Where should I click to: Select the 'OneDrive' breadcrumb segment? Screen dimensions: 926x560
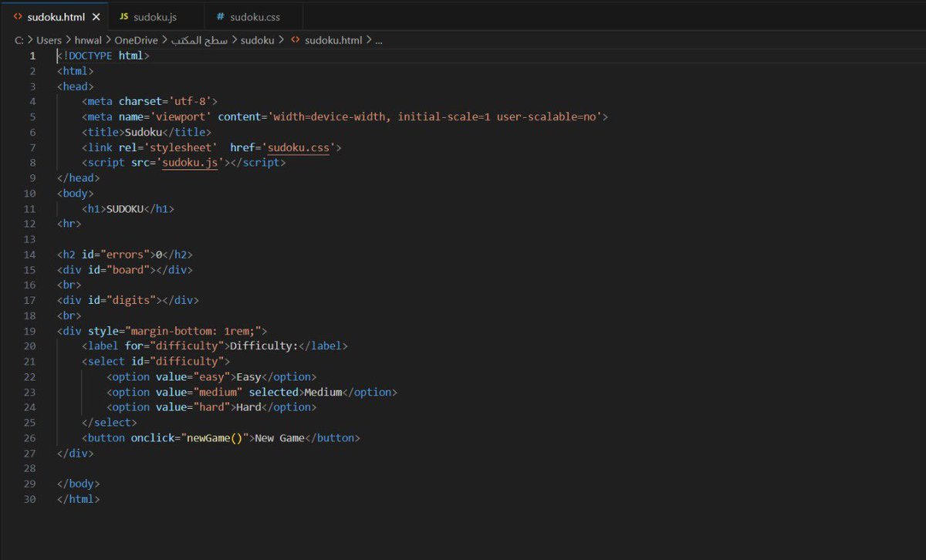135,40
